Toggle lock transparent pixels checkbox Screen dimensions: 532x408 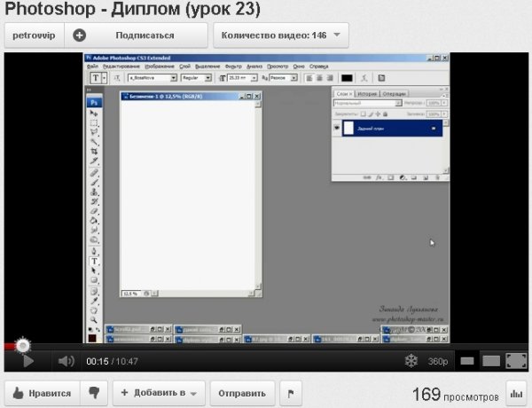363,114
